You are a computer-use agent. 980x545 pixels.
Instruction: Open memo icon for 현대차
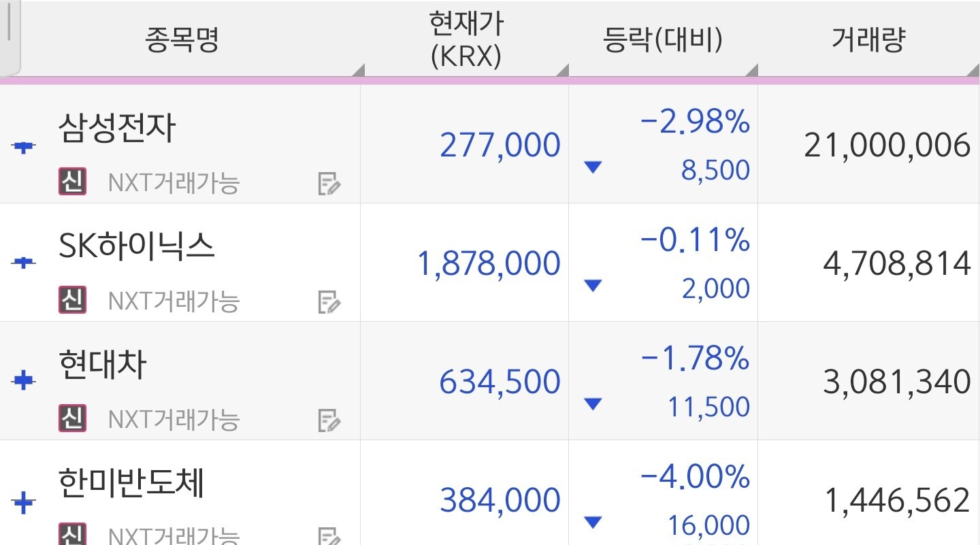329,420
